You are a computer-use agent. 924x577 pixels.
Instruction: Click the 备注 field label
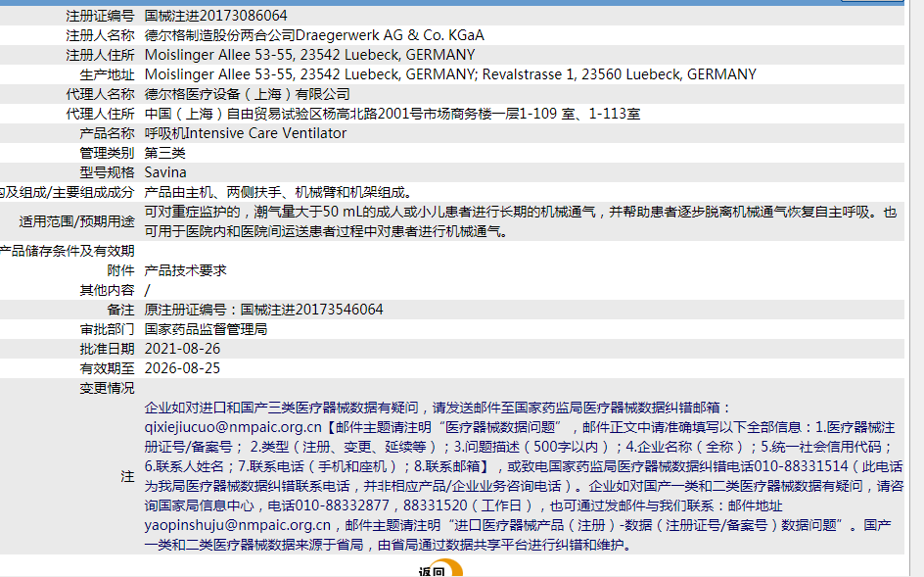[120, 310]
